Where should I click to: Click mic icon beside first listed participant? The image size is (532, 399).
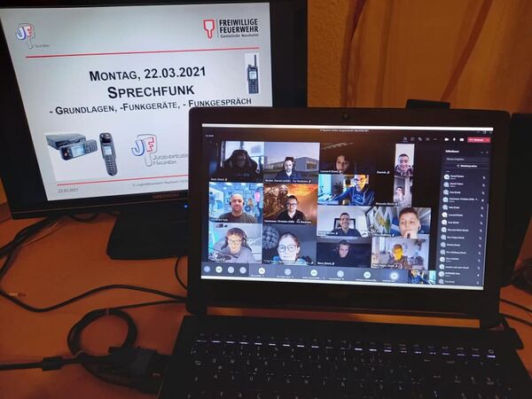[x=485, y=176]
